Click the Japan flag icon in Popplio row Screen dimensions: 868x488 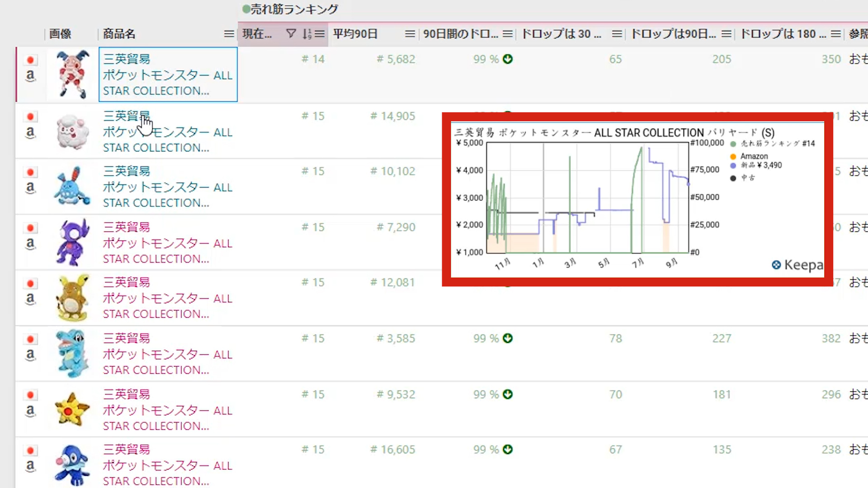tap(30, 450)
